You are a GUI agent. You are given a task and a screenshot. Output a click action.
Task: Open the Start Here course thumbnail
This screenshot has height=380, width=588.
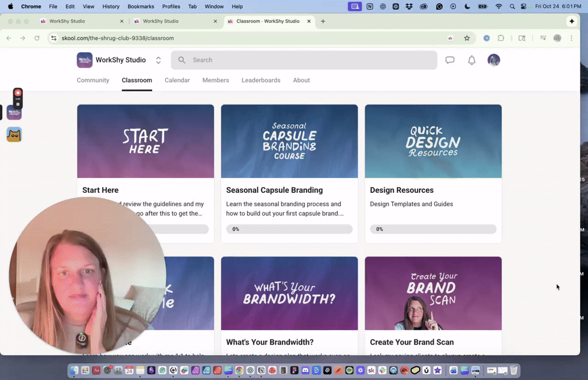pyautogui.click(x=145, y=141)
